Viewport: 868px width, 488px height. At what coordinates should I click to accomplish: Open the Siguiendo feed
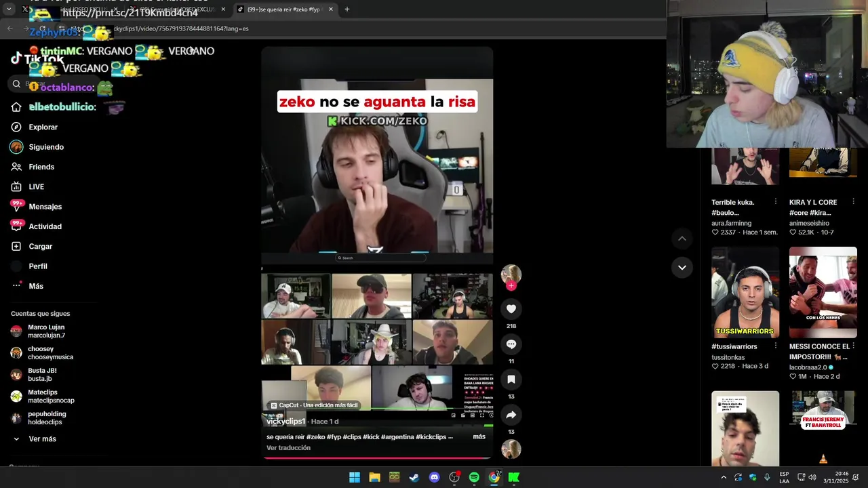pos(46,147)
